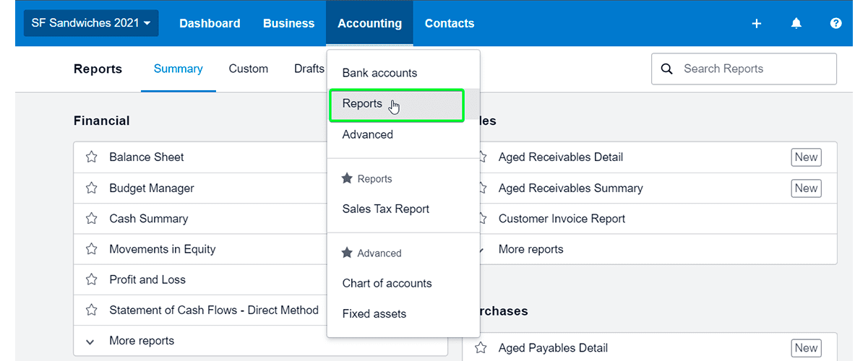Viewport: 868px width, 361px height.
Task: Star the Budget Manager report
Action: coord(92,188)
